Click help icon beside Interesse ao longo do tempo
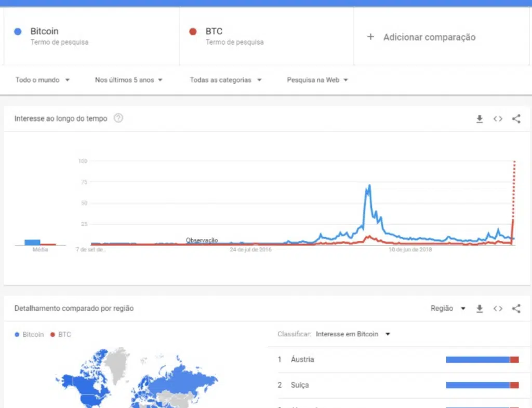This screenshot has width=532, height=408. click(118, 118)
